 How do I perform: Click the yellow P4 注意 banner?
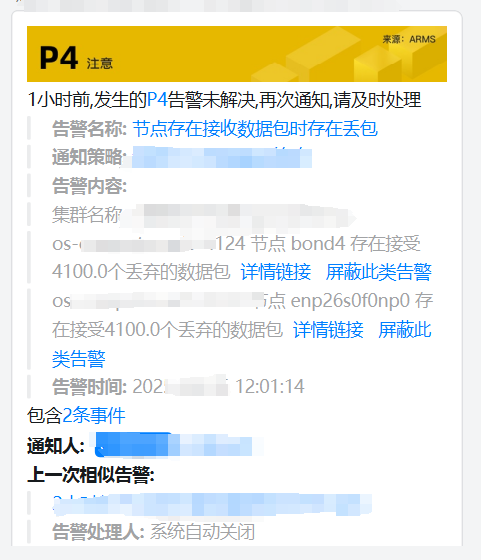click(237, 54)
